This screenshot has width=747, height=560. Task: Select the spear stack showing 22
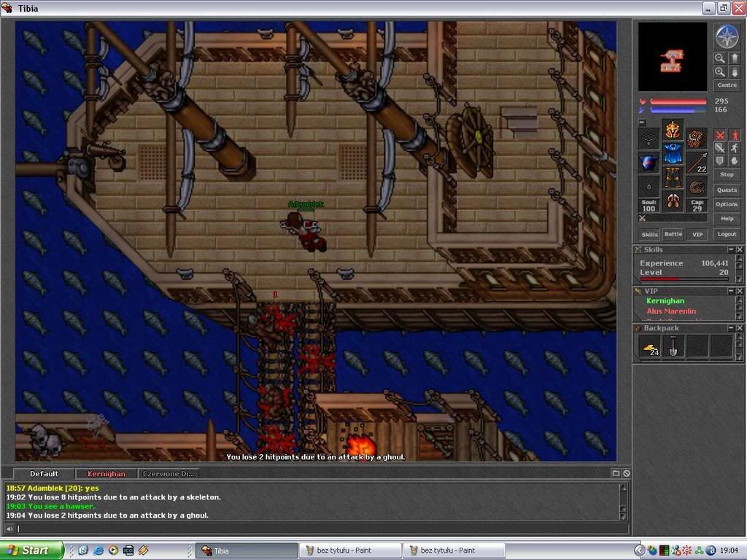pyautogui.click(x=697, y=163)
